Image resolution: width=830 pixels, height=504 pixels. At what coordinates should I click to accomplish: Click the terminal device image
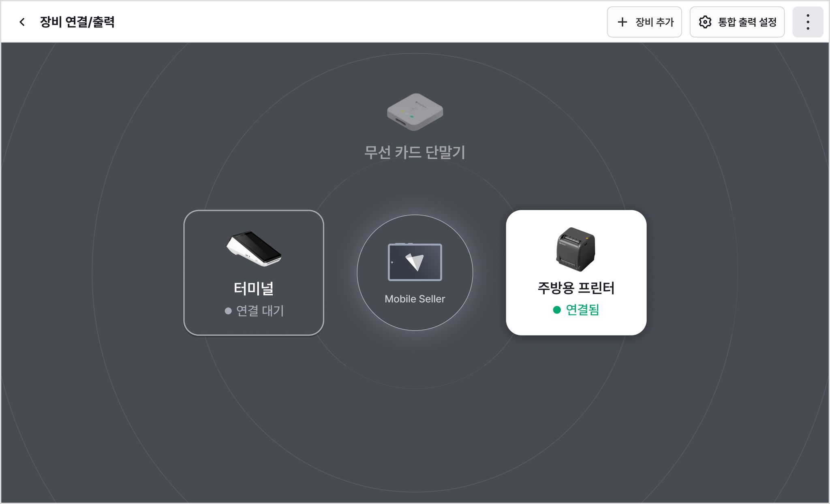coord(254,249)
